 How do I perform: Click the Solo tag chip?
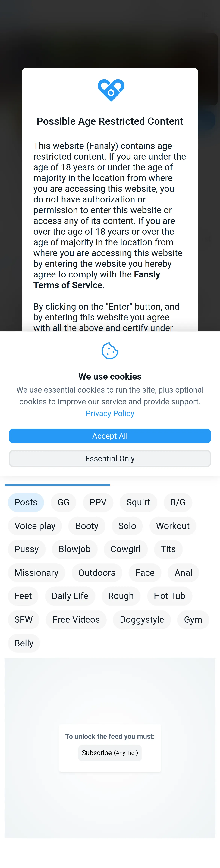(127, 526)
